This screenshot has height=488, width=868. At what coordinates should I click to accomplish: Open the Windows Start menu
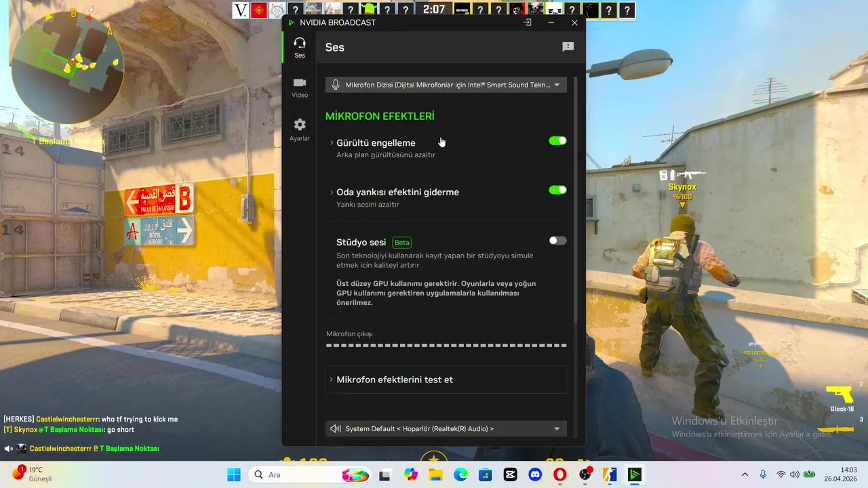[234, 474]
